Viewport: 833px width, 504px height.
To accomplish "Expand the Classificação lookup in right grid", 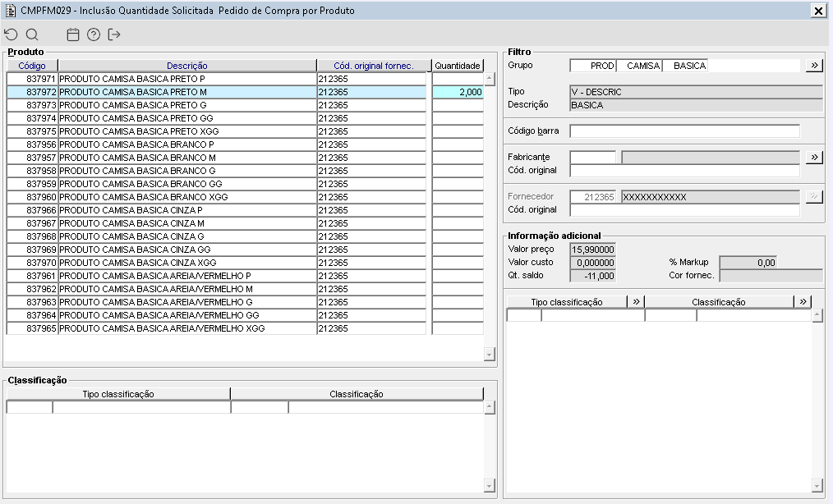I will tap(803, 301).
